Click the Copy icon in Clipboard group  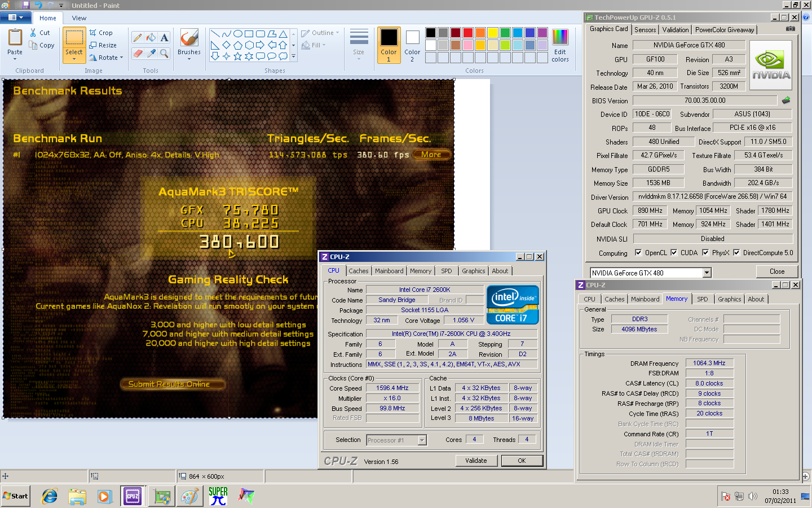[x=33, y=45]
